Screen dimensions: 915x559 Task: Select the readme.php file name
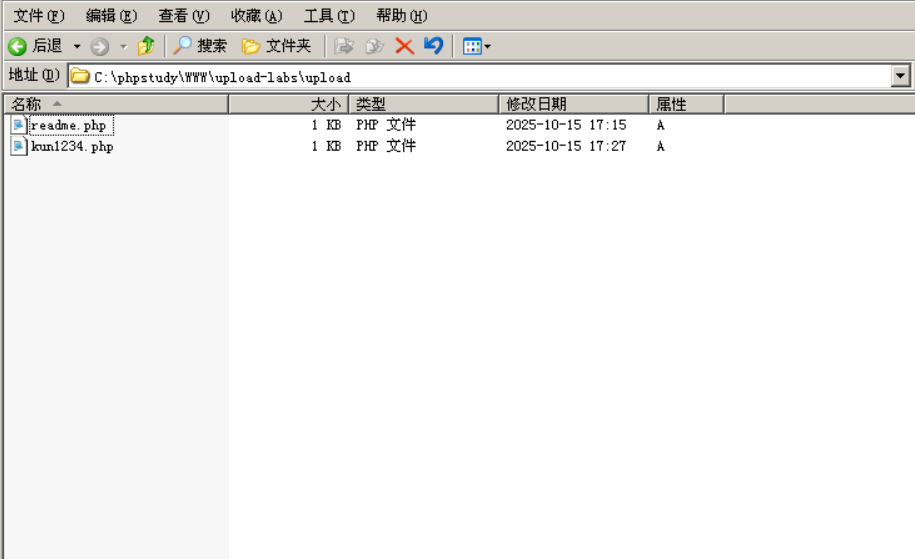(x=69, y=125)
